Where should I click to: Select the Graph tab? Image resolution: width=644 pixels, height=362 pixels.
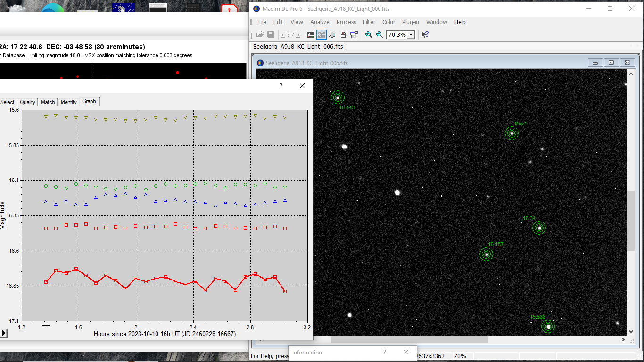(x=89, y=101)
